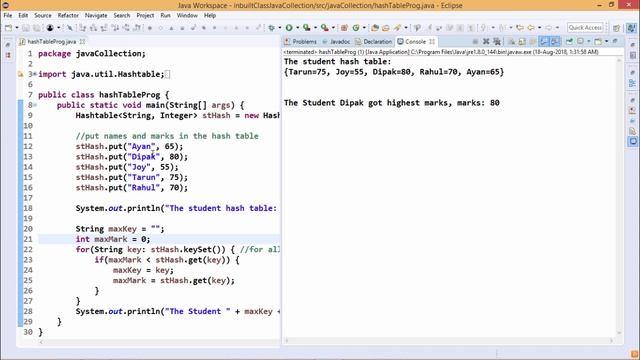Click the Open Console icon
The height and width of the screenshot is (360, 640).
click(598, 41)
